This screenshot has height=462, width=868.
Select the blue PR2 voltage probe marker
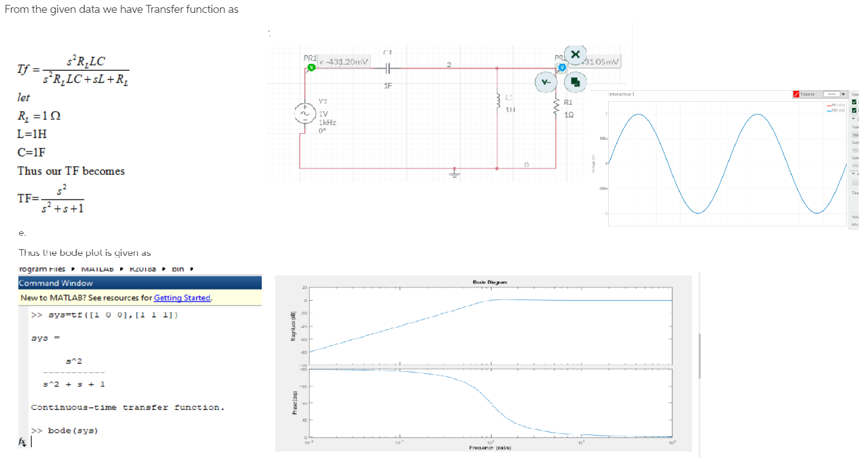pos(562,67)
